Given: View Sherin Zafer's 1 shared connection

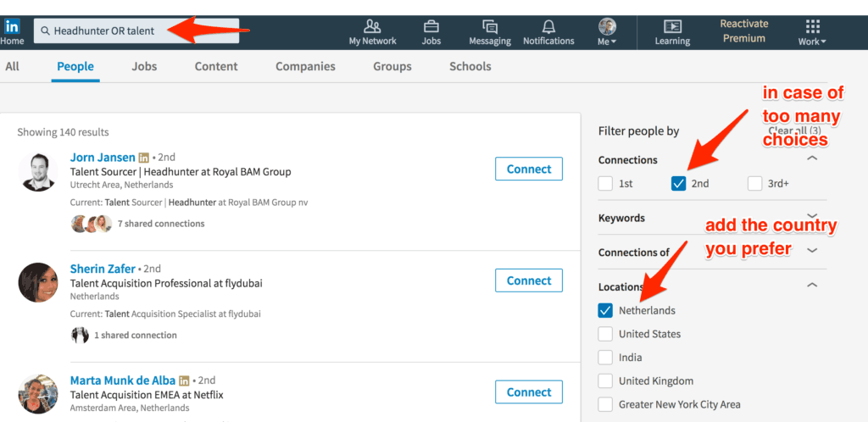Looking at the screenshot, I should click(x=135, y=335).
